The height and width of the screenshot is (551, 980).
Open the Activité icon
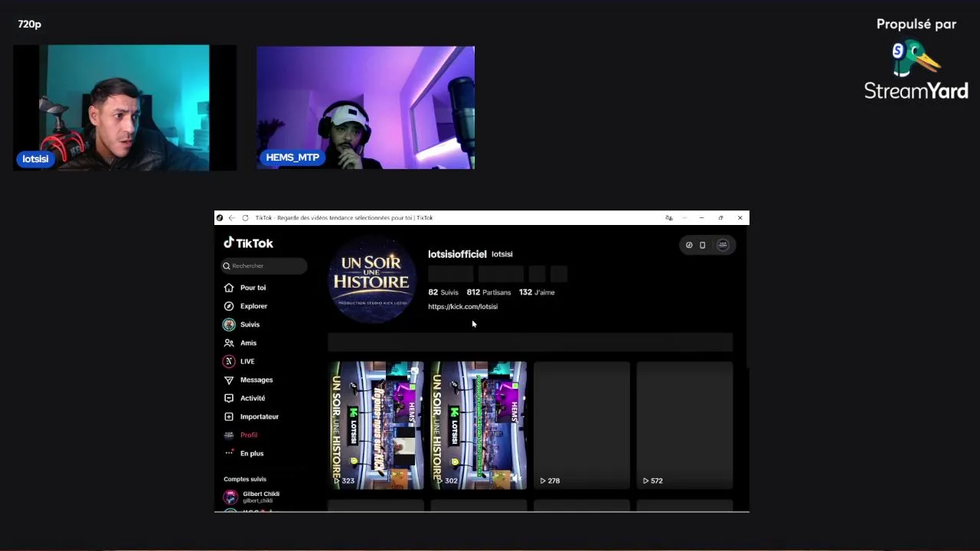tap(228, 398)
